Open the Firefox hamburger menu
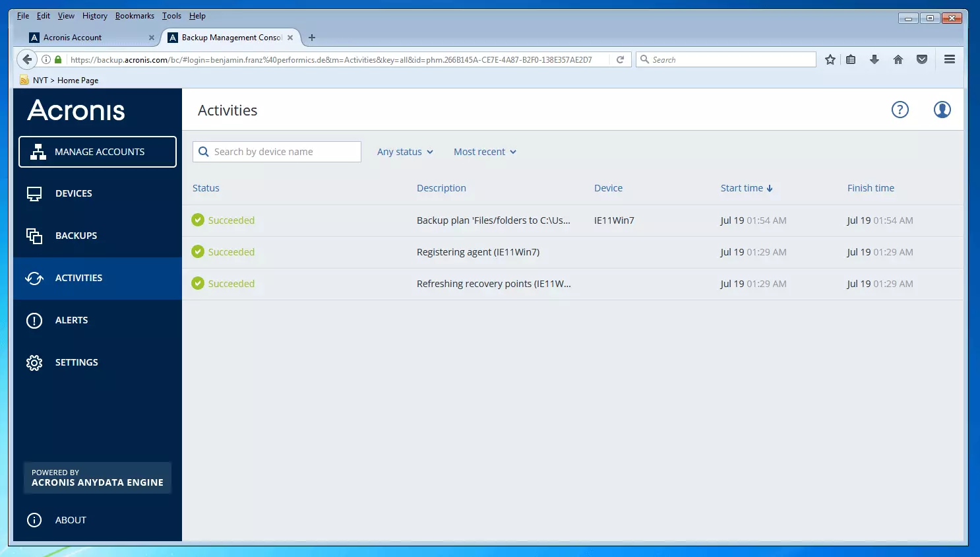Screen dimensions: 980x557 pos(950,59)
